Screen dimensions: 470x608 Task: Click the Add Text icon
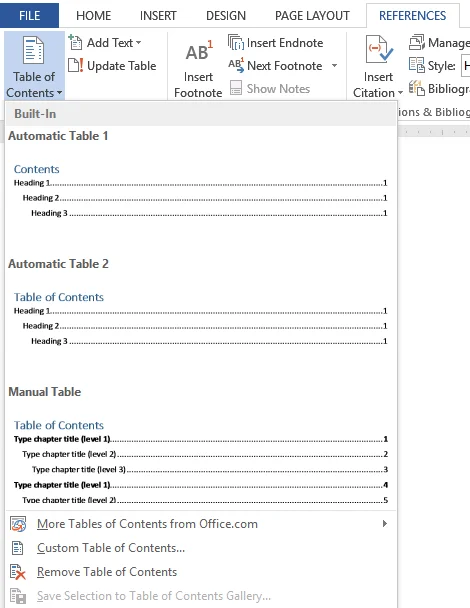(x=75, y=42)
